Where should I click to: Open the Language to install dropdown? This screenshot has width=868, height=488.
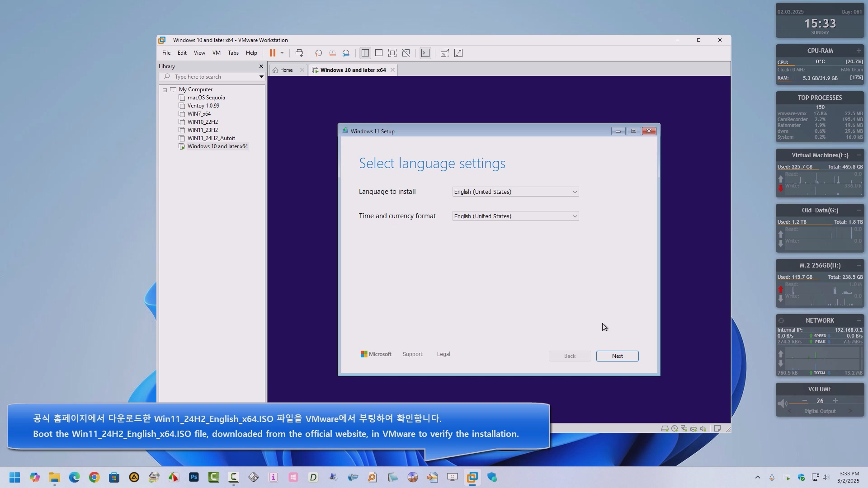click(x=515, y=192)
